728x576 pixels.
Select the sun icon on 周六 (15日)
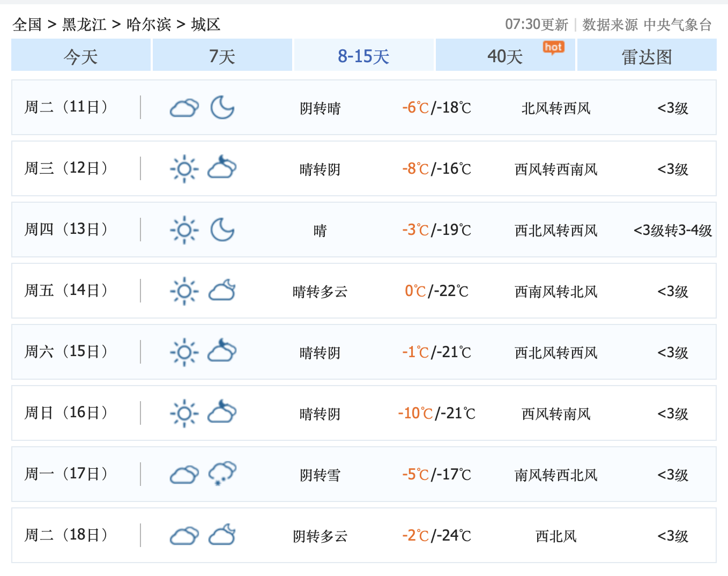[183, 352]
